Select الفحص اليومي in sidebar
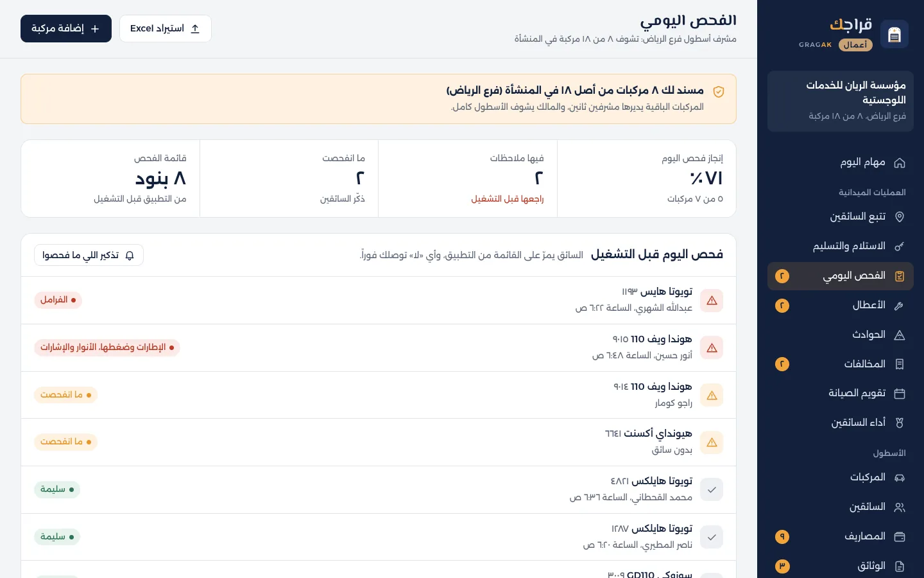 841,276
